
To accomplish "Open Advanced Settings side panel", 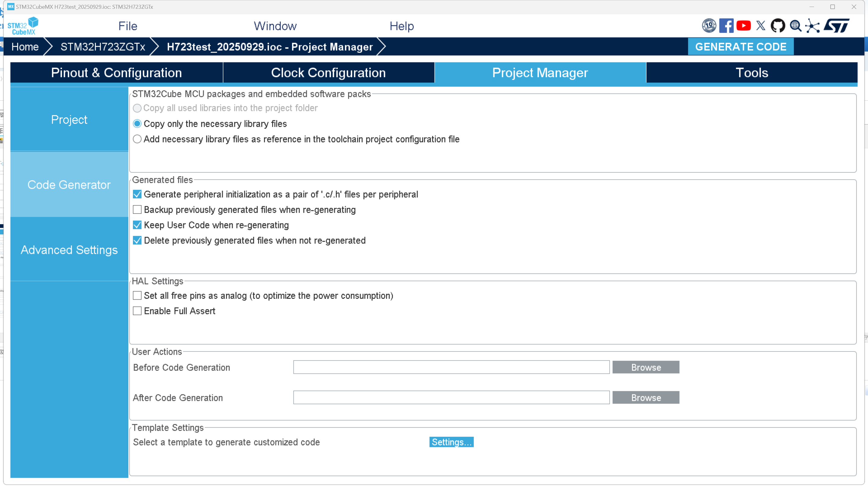I will 69,250.
